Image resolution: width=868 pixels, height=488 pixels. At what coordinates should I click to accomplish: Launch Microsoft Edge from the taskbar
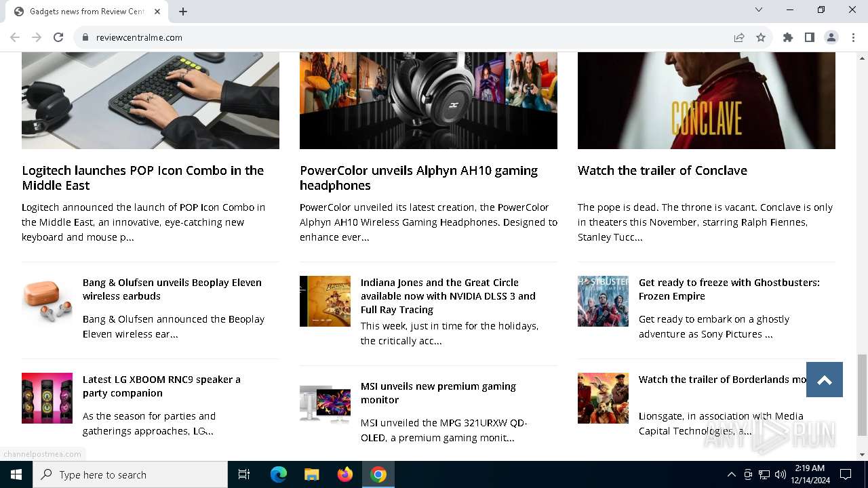pyautogui.click(x=279, y=474)
